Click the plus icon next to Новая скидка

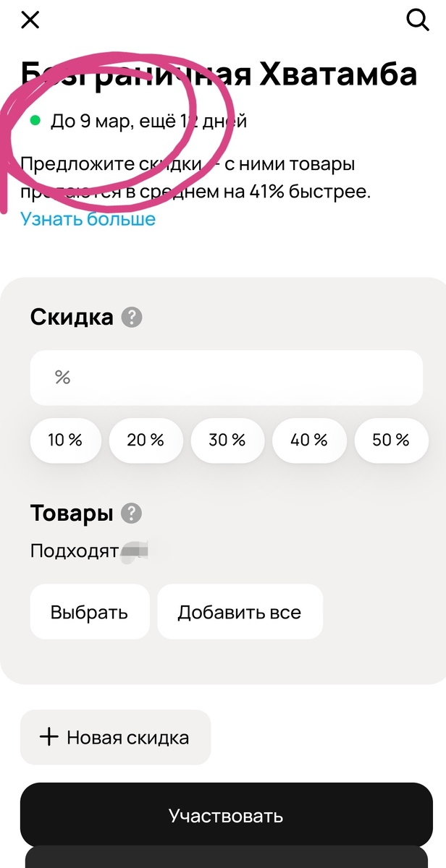(48, 736)
